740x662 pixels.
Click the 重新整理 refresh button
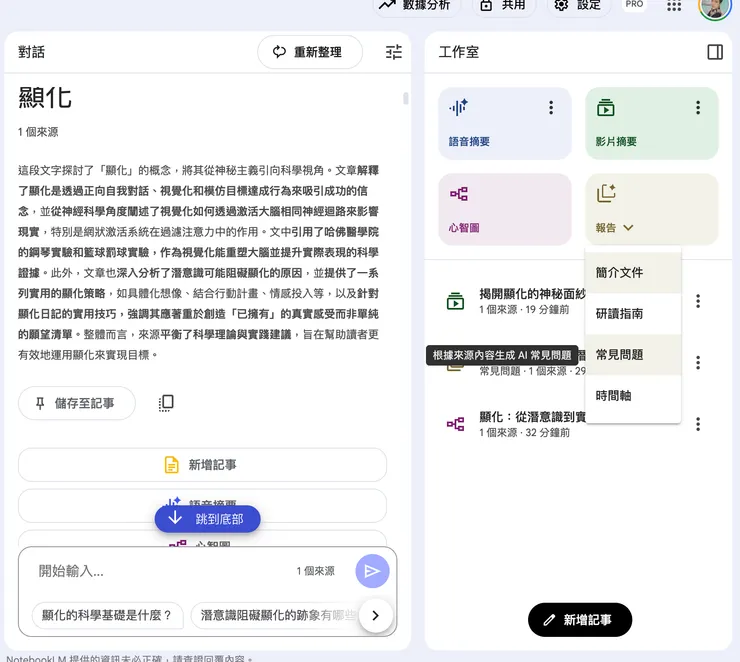[310, 52]
